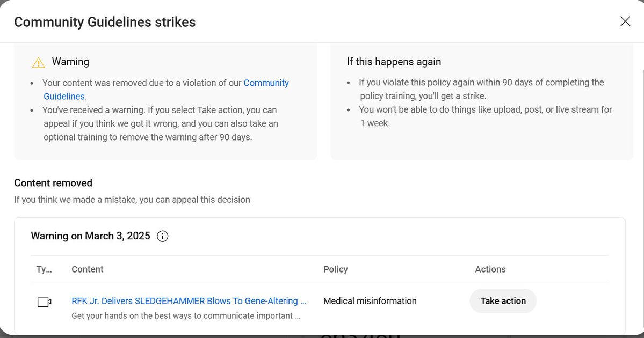
Task: Click the Content column header
Action: pyautogui.click(x=87, y=269)
